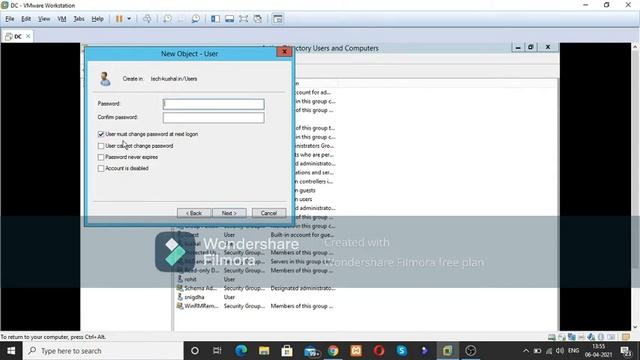The image size is (640, 360).
Task: Expand the power options dropdown arrow
Action: pos(129,19)
